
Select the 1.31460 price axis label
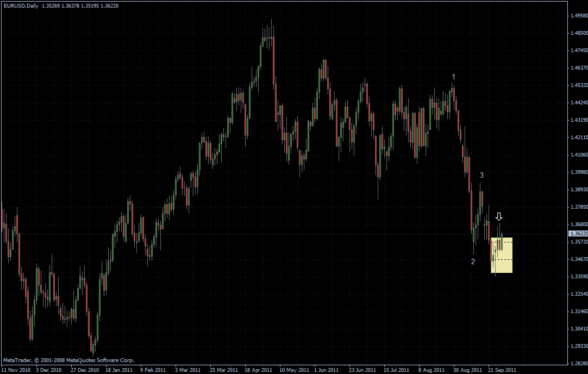579,311
